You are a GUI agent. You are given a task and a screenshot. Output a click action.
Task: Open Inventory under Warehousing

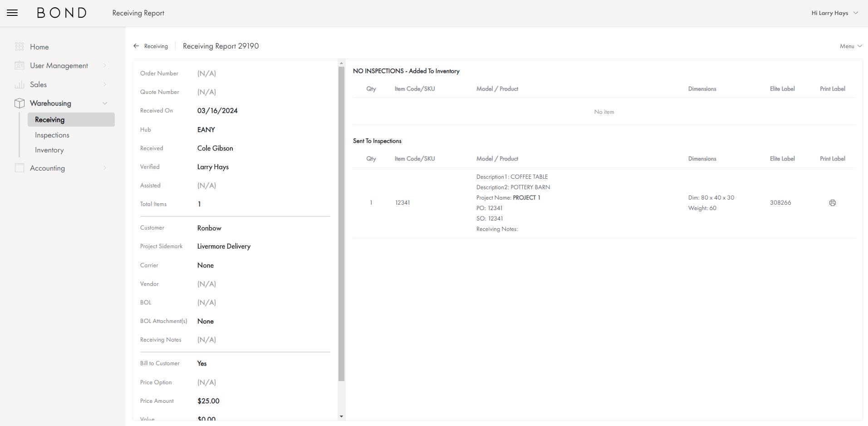tap(49, 150)
